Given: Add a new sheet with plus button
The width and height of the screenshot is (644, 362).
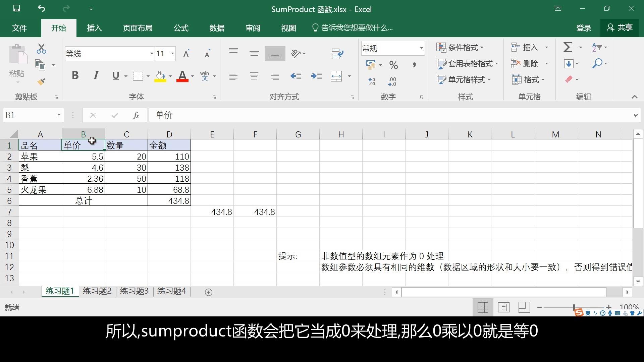Looking at the screenshot, I should click(x=208, y=292).
